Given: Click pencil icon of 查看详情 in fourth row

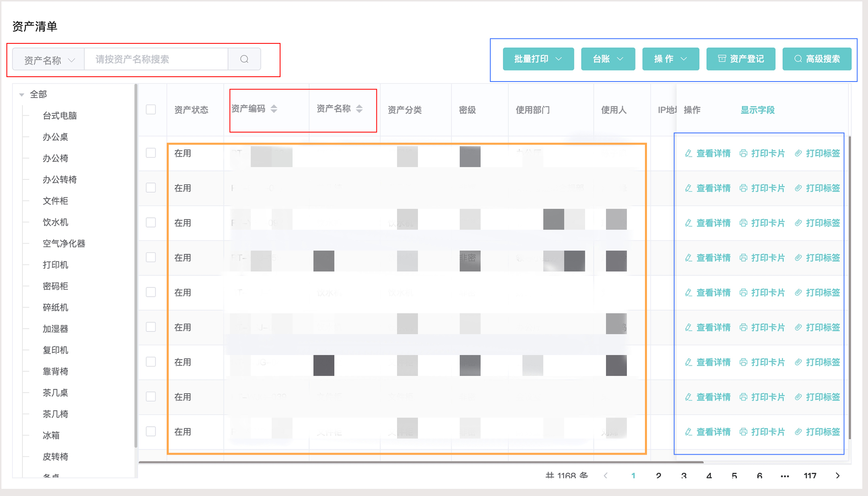Looking at the screenshot, I should coord(688,257).
